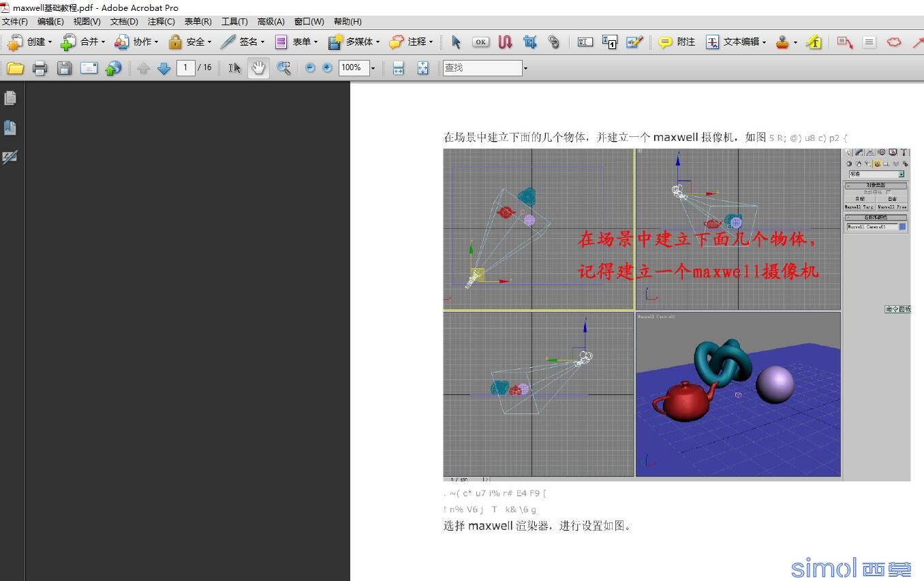This screenshot has width=924, height=581.
Task: Zoom in with the plus button
Action: click(x=328, y=68)
